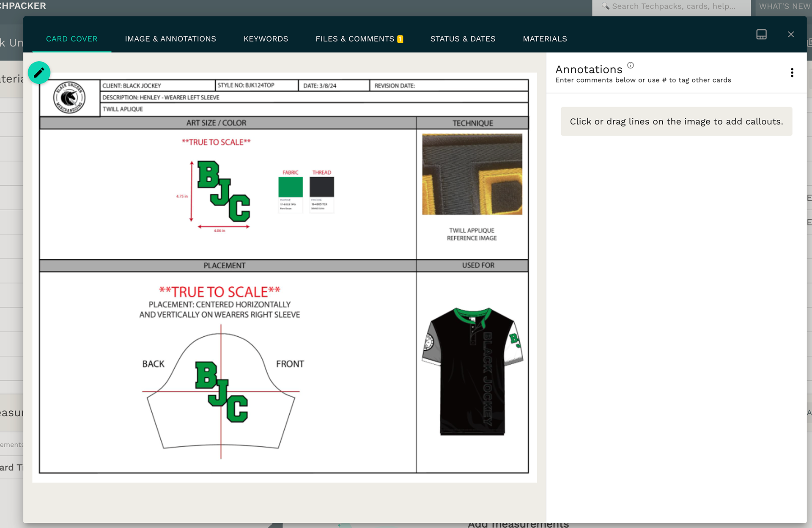Screen dimensions: 812x528
Task: Click the black thread color swatch
Action: (322, 187)
